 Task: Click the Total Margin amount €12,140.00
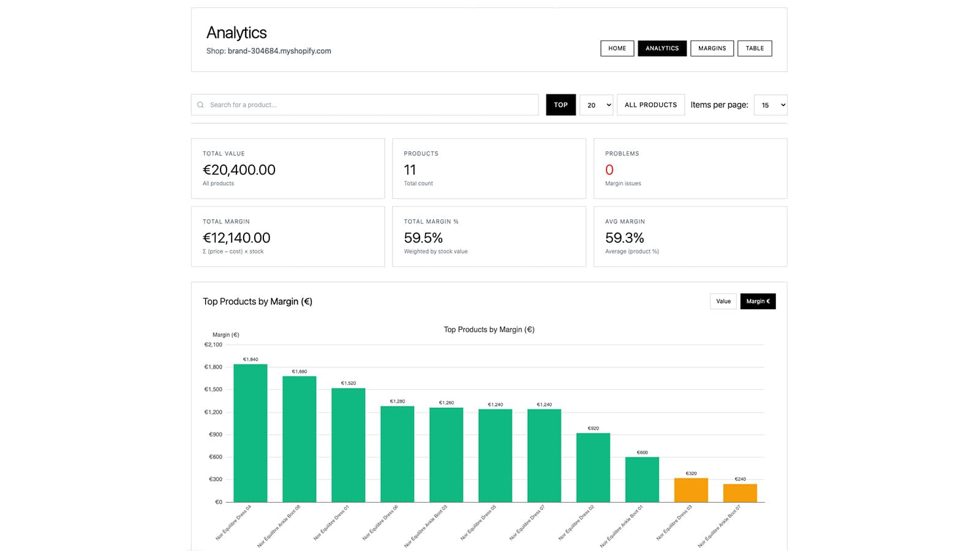[236, 238]
